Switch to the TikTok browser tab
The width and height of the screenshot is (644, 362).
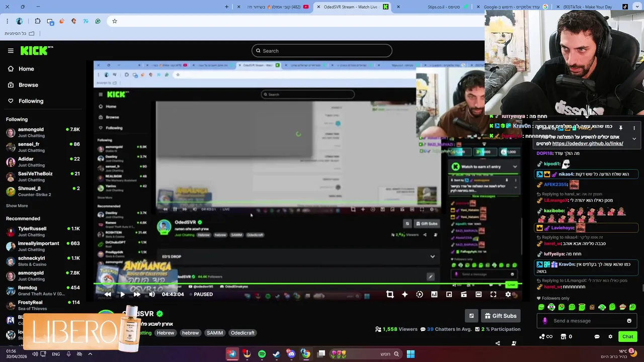[x=589, y=7]
